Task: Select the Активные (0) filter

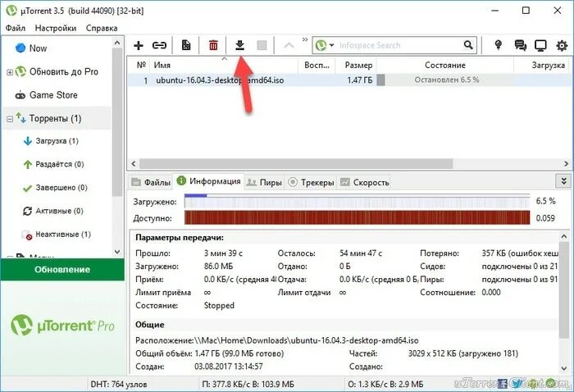Action: point(59,211)
